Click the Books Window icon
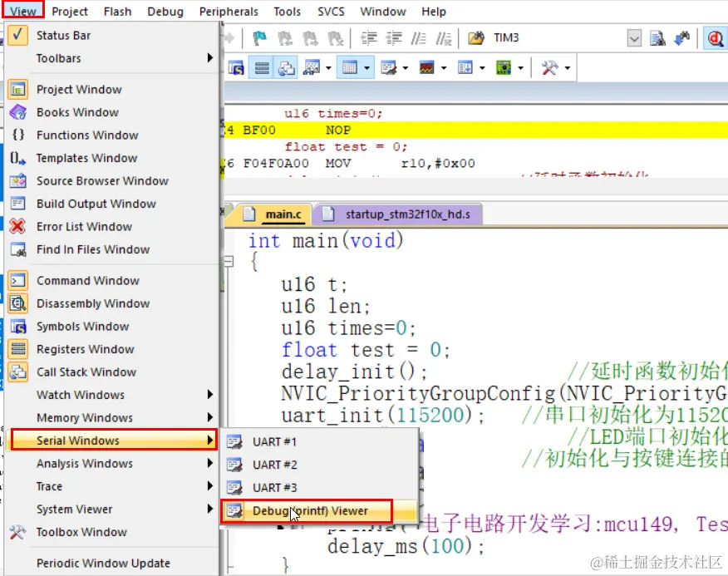 [x=17, y=112]
